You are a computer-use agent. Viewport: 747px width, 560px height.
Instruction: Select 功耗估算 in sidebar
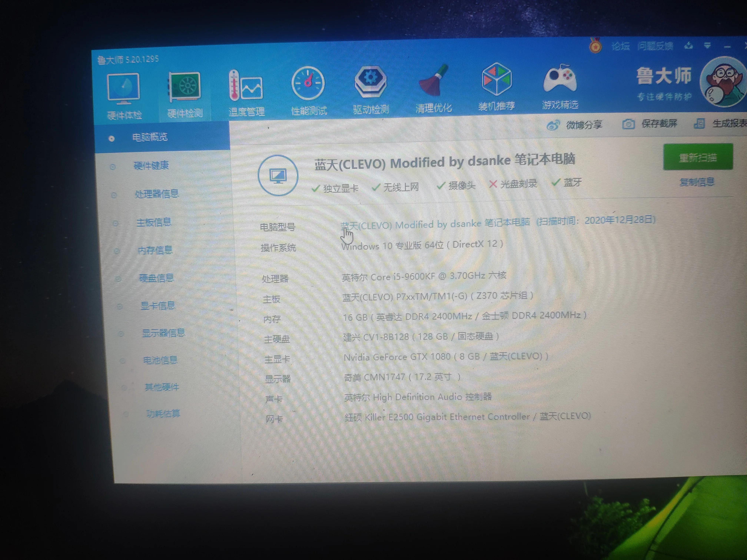[163, 414]
